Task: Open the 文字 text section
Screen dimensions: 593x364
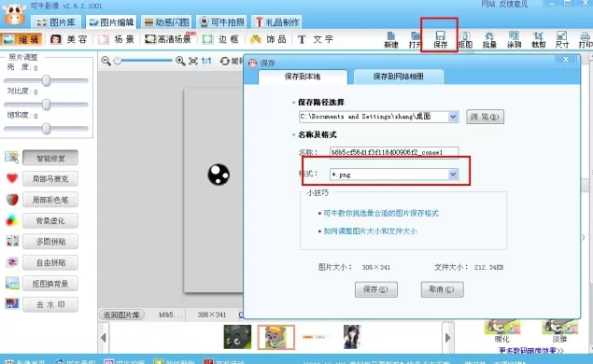Action: tap(316, 39)
